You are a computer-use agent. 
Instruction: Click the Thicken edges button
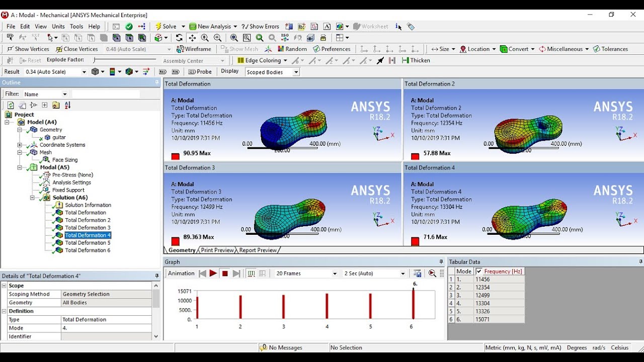coord(416,60)
